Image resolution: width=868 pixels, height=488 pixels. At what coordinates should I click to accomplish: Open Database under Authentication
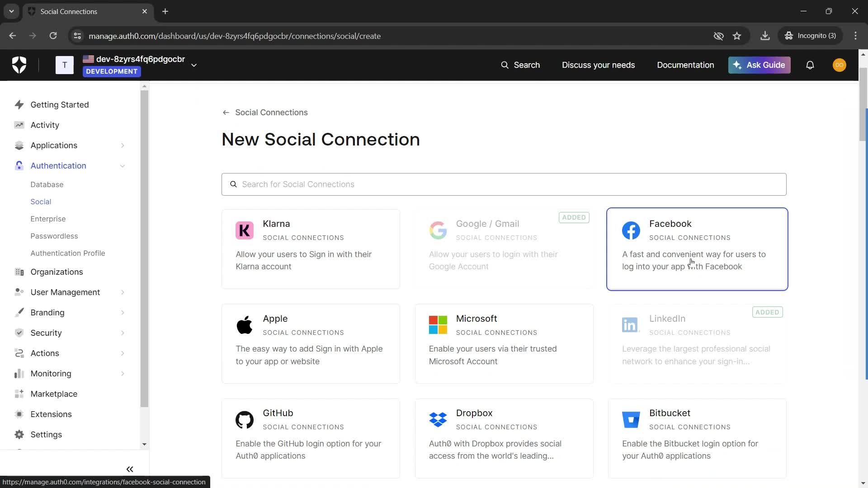[x=47, y=184]
